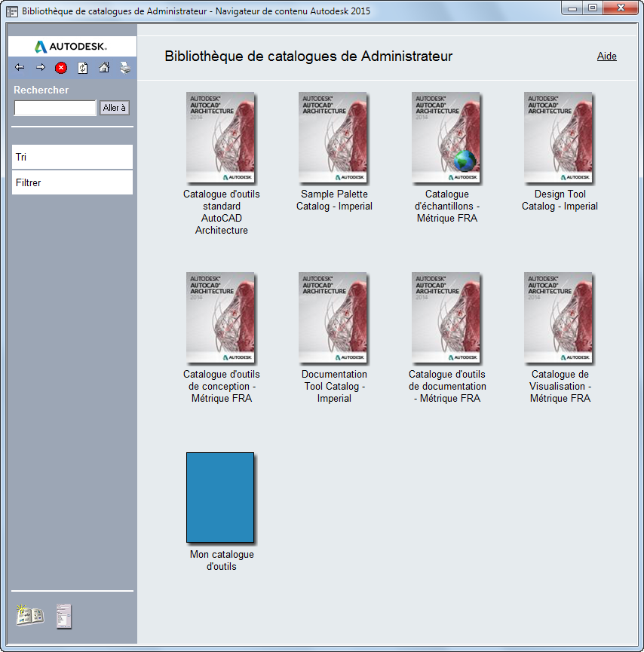Image resolution: width=644 pixels, height=652 pixels.
Task: Print with the printer icon
Action: (125, 68)
